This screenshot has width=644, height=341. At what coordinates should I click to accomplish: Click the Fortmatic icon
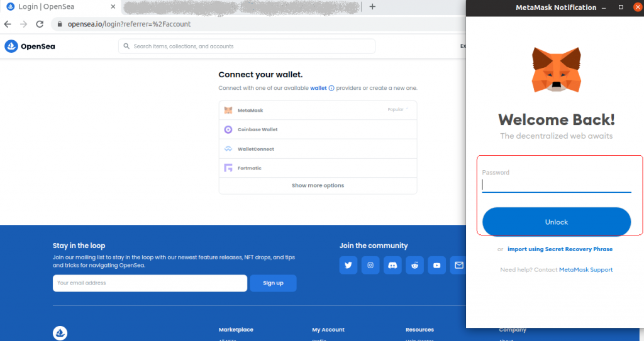tap(228, 168)
